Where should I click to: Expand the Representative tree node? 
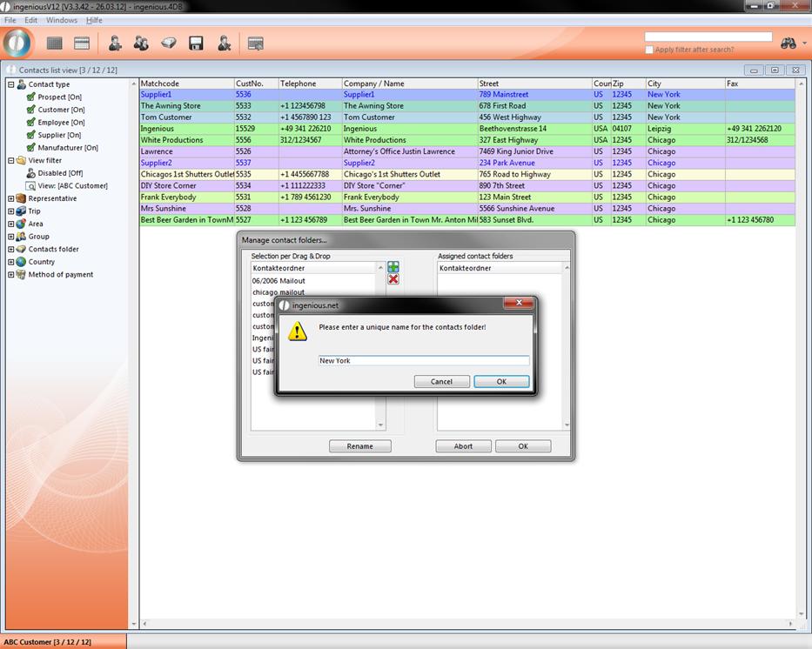(x=11, y=198)
